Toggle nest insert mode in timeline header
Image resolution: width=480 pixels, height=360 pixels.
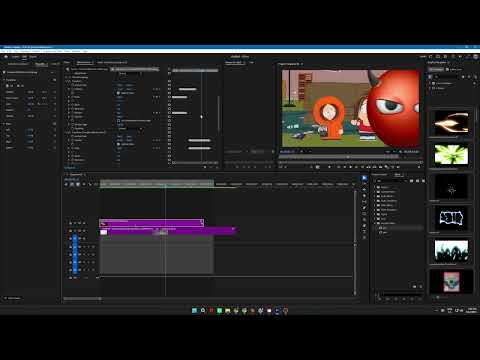click(66, 184)
